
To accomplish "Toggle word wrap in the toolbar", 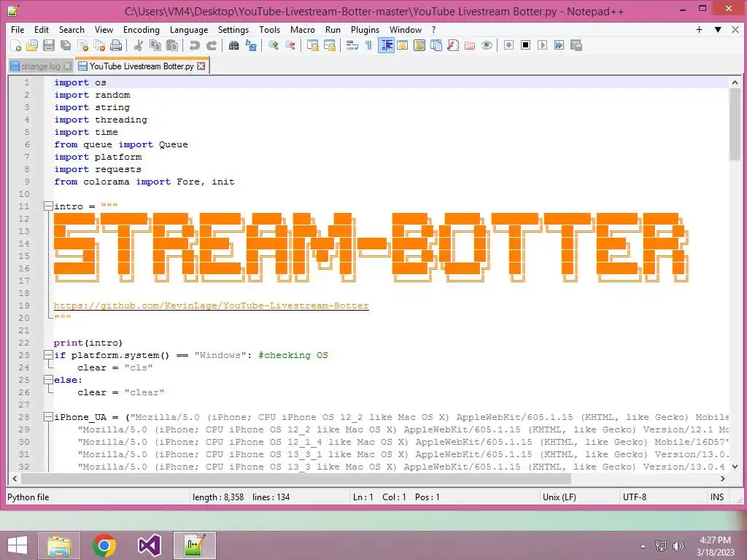I will [x=352, y=45].
